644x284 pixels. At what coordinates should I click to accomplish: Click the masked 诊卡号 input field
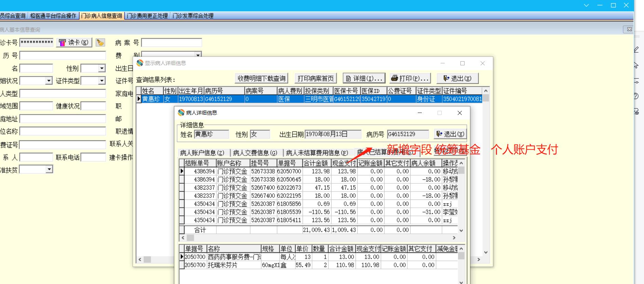point(37,42)
